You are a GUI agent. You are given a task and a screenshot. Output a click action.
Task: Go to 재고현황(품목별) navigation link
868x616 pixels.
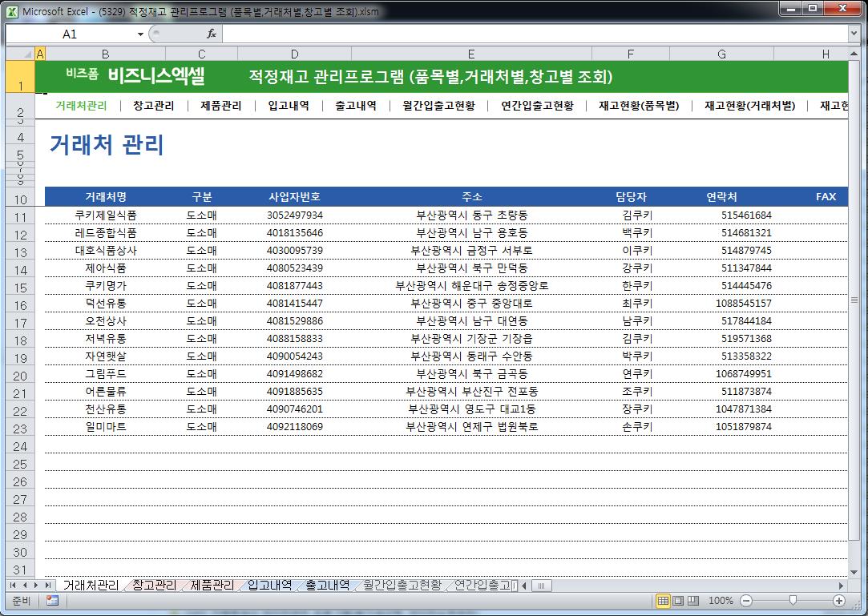(x=638, y=105)
